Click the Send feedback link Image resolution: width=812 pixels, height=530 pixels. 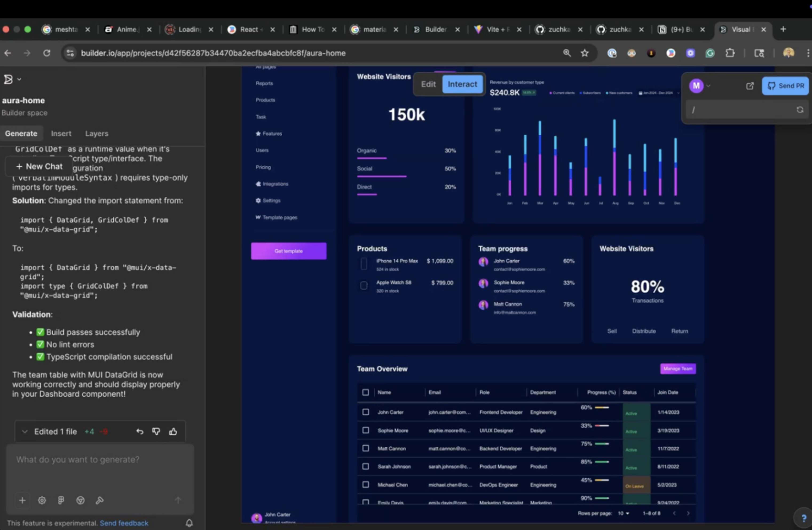pyautogui.click(x=124, y=523)
